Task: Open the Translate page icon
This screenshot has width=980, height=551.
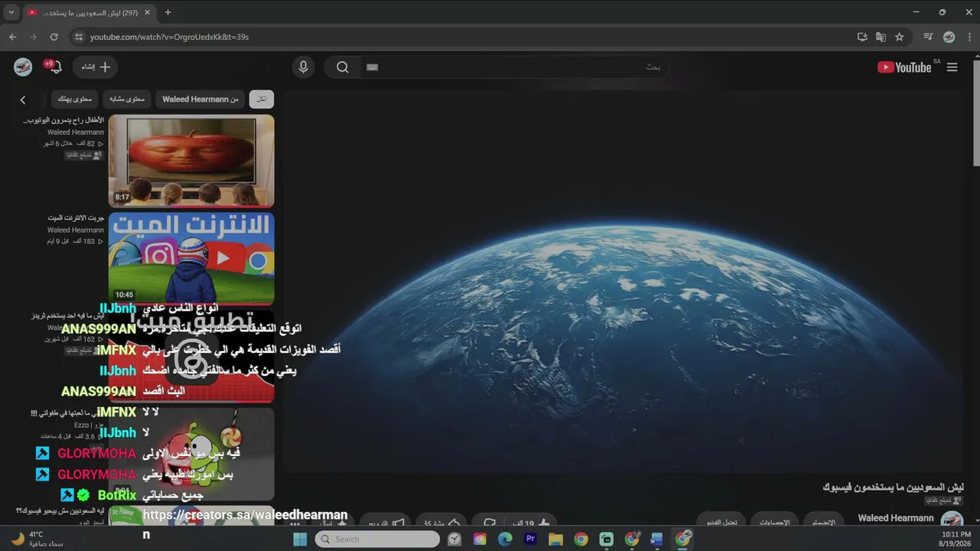Action: [880, 37]
